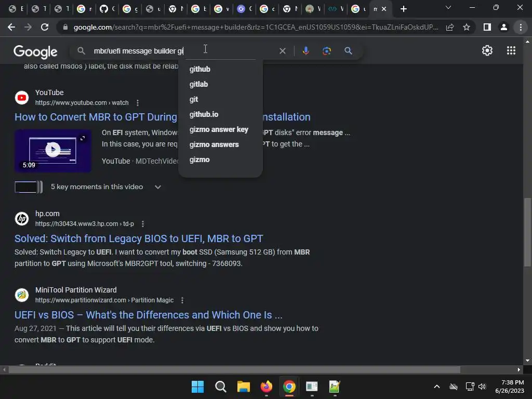Close the active browser tab
532x399 pixels.
click(384, 9)
